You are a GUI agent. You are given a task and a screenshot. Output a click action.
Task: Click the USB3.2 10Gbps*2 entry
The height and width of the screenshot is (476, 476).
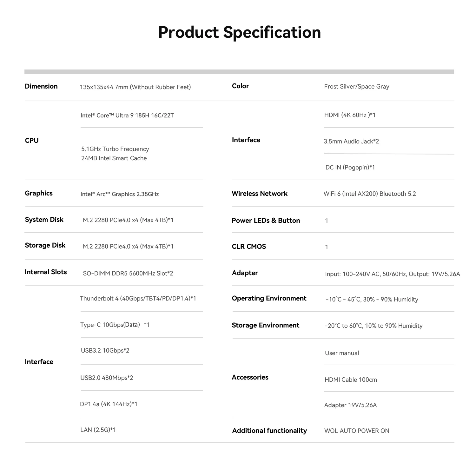[x=105, y=351]
